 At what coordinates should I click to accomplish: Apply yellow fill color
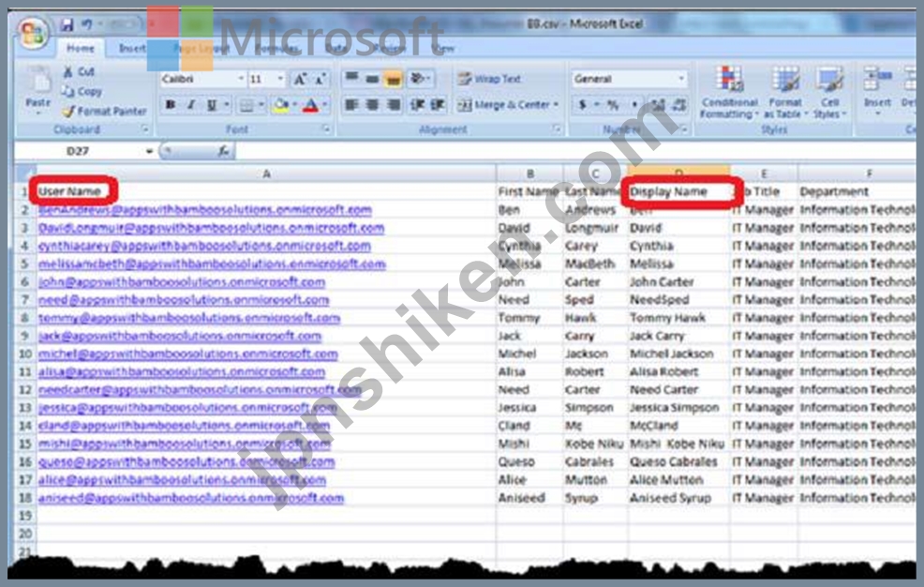tap(281, 106)
